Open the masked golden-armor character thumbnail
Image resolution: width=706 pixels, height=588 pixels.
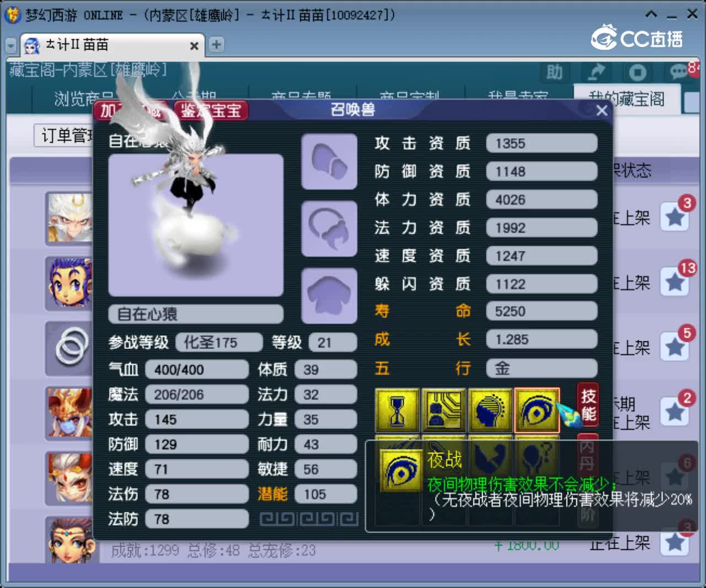69,413
